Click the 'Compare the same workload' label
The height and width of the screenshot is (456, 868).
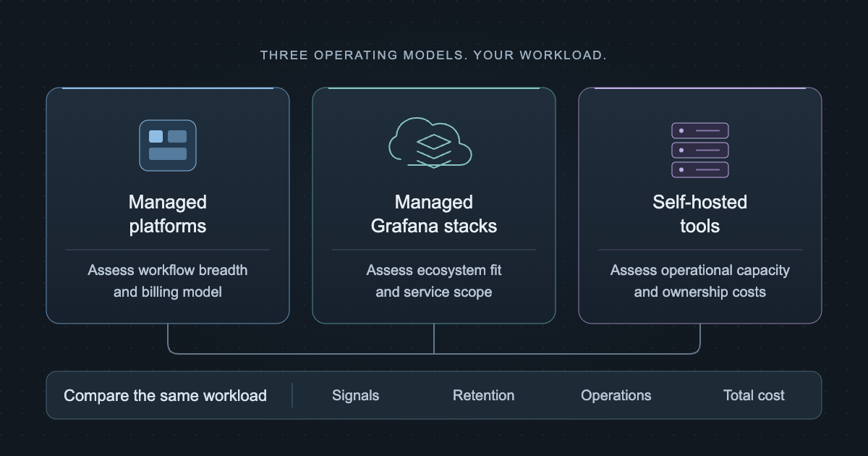[166, 396]
